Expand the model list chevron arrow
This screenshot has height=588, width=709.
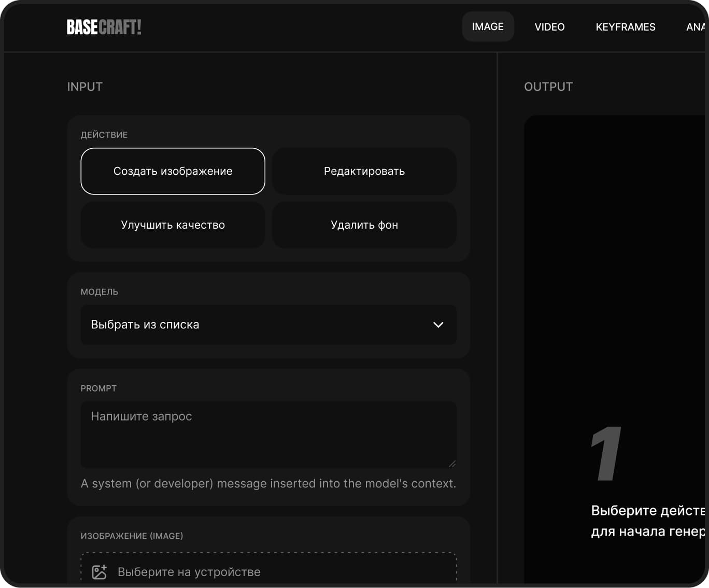pos(438,325)
